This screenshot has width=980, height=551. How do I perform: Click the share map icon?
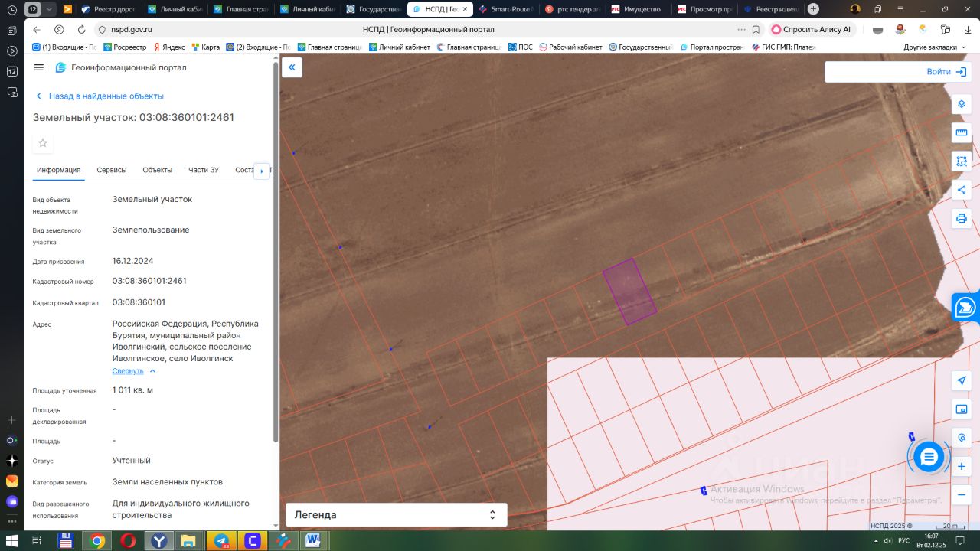point(962,190)
